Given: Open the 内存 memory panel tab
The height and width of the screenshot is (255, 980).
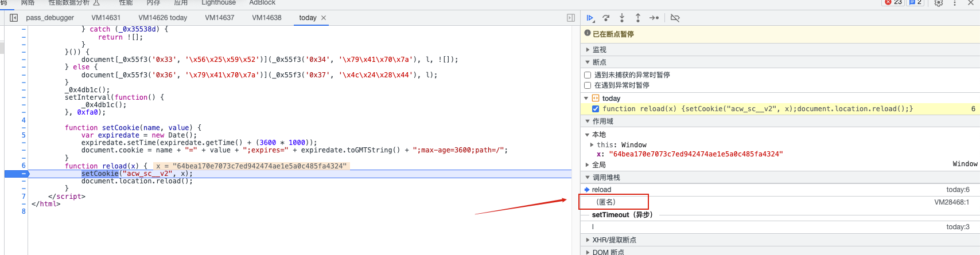Looking at the screenshot, I should pyautogui.click(x=153, y=3).
